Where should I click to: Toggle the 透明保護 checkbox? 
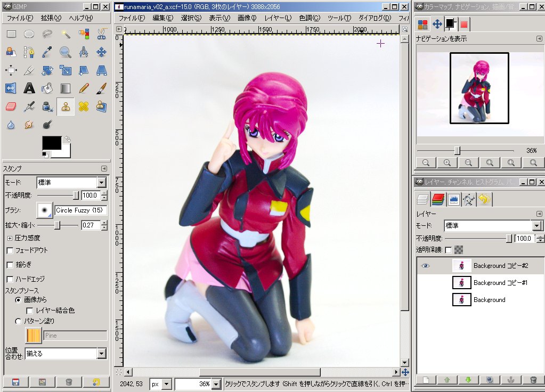449,249
